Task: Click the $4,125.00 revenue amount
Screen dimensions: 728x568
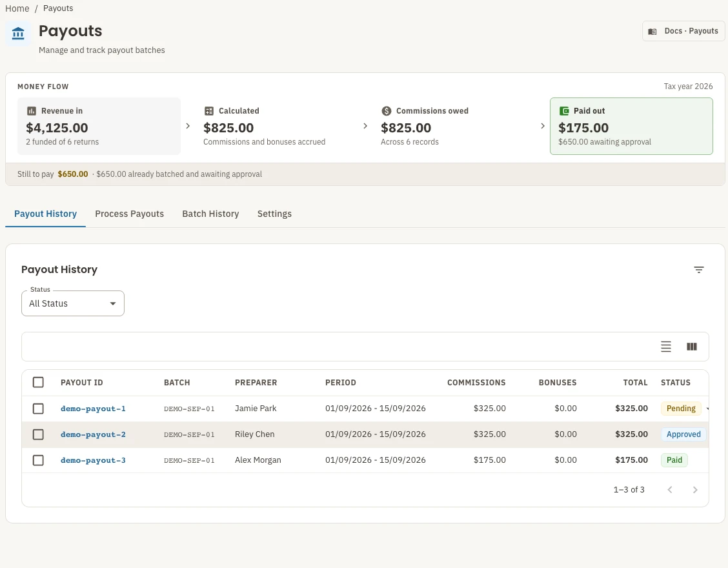Action: 57,128
